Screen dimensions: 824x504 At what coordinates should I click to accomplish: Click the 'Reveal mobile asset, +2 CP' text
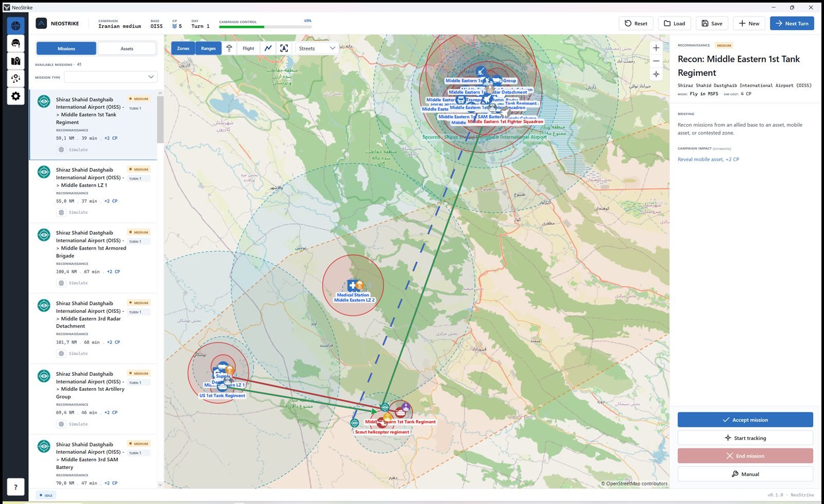tap(708, 159)
